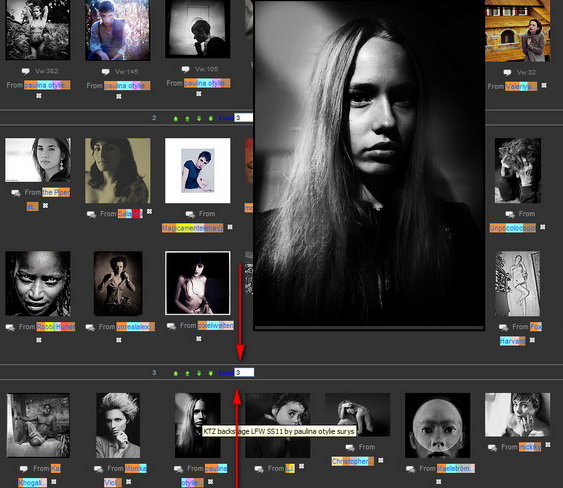Screen dimensions: 563x488
Task: Click the Load link in page 2 bar
Action: [226, 118]
